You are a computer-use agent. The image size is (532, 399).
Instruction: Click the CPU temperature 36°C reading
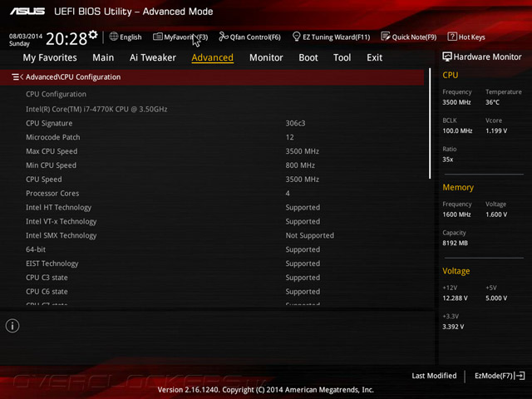tap(492, 102)
